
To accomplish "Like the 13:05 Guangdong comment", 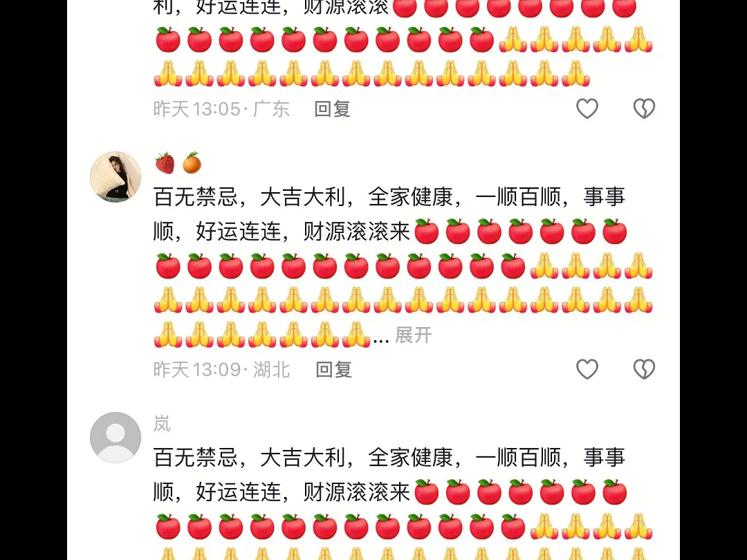I will (x=587, y=109).
